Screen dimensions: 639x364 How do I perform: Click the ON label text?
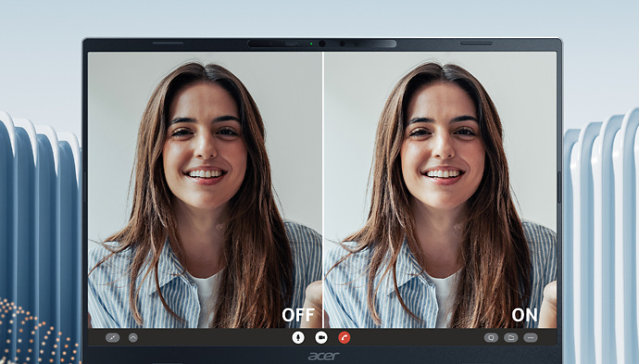(524, 315)
